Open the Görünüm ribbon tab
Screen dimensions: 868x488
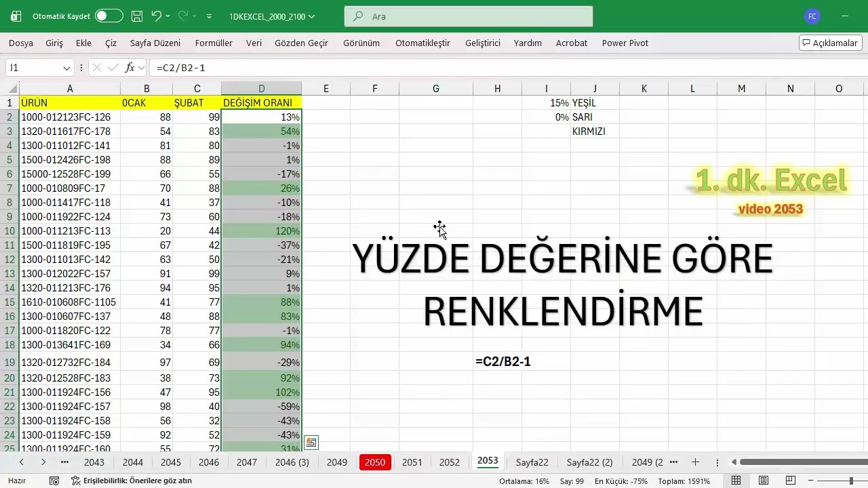click(361, 43)
